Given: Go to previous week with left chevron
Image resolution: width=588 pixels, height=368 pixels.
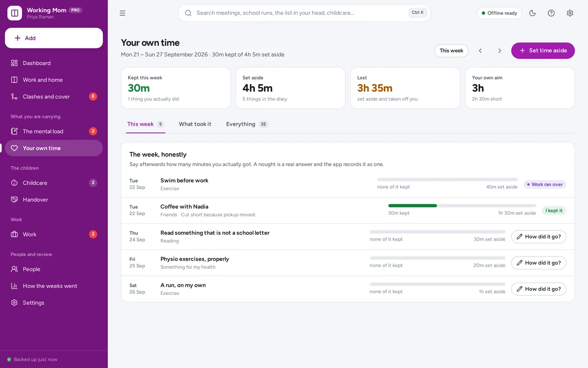Looking at the screenshot, I should point(480,50).
